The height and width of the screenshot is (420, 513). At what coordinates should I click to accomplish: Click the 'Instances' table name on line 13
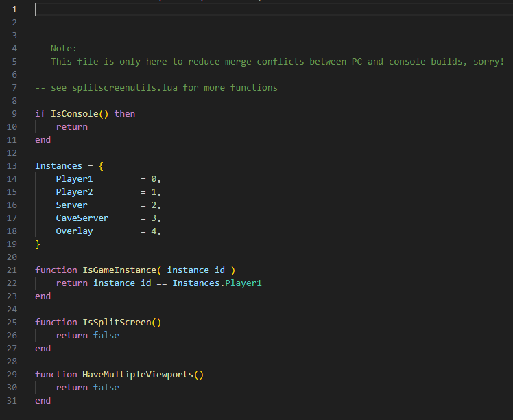(x=58, y=166)
